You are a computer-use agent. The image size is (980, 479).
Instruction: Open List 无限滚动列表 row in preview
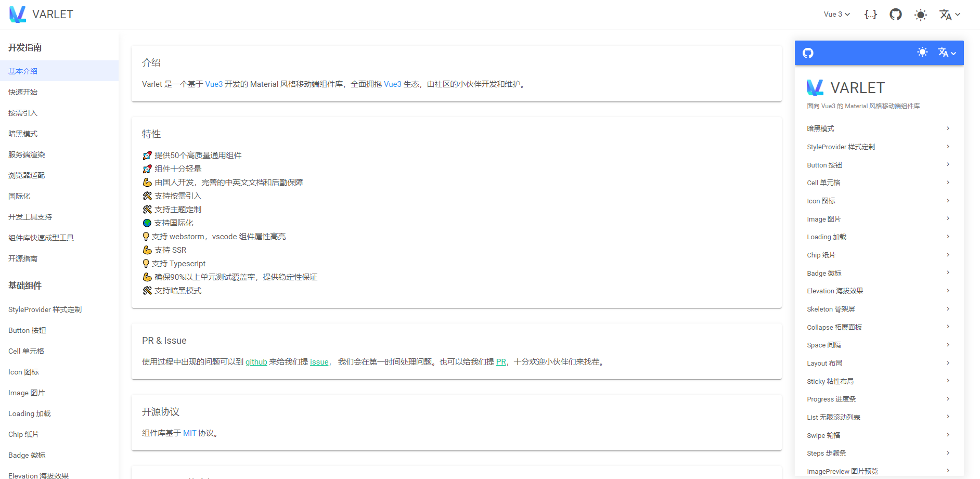[x=879, y=417]
